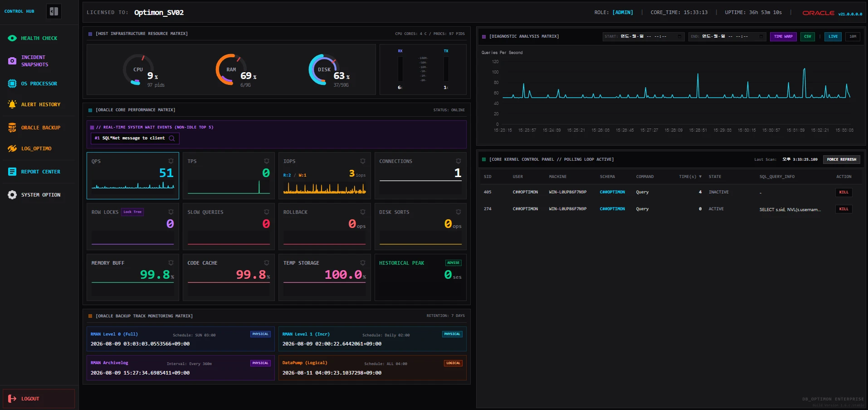Click ADVISE on Historical Peak card
Image resolution: width=868 pixels, height=410 pixels.
(454, 263)
